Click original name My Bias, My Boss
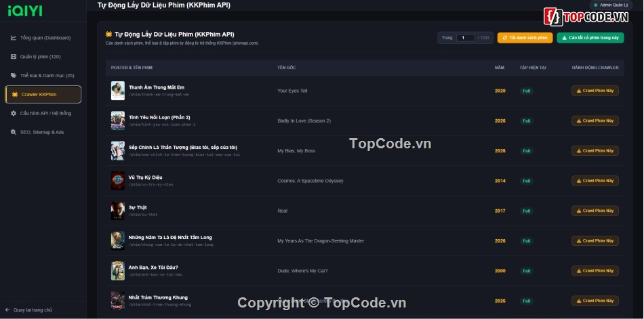 pyautogui.click(x=296, y=150)
